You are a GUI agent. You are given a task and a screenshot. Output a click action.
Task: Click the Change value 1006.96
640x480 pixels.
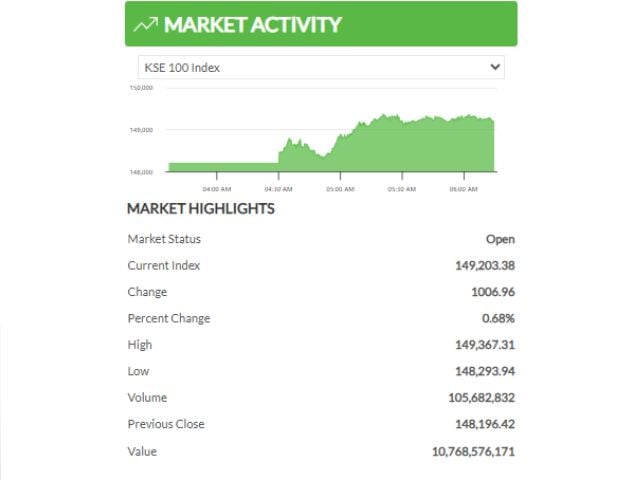click(x=493, y=292)
